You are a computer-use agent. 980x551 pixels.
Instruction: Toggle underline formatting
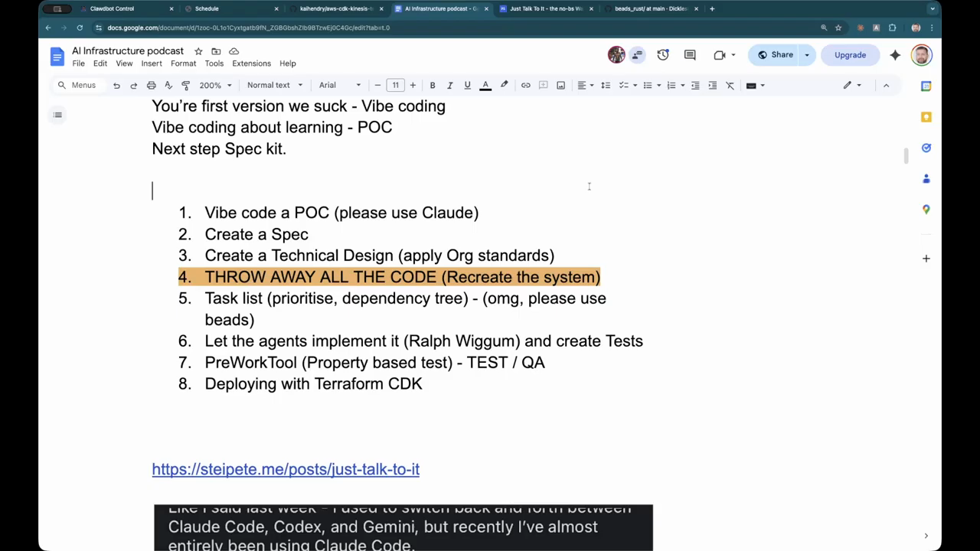467,85
